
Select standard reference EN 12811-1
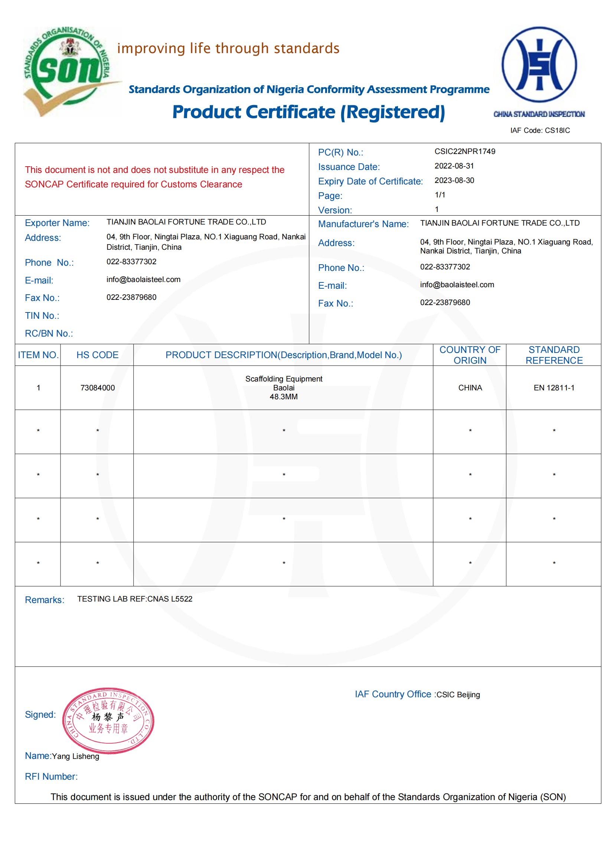pos(554,387)
